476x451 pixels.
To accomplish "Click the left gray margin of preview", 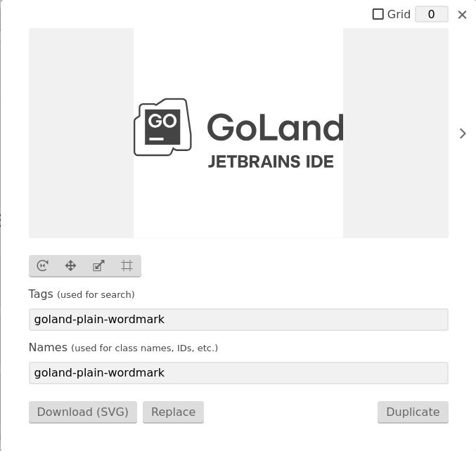I will 81,133.
